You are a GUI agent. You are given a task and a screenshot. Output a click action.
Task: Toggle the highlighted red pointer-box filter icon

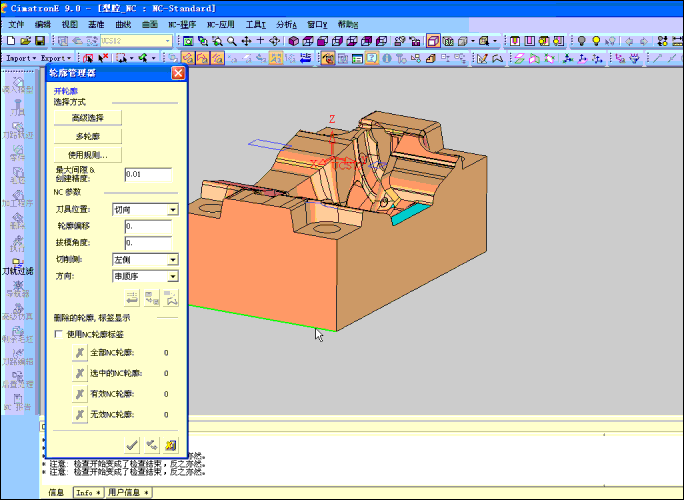(x=328, y=58)
